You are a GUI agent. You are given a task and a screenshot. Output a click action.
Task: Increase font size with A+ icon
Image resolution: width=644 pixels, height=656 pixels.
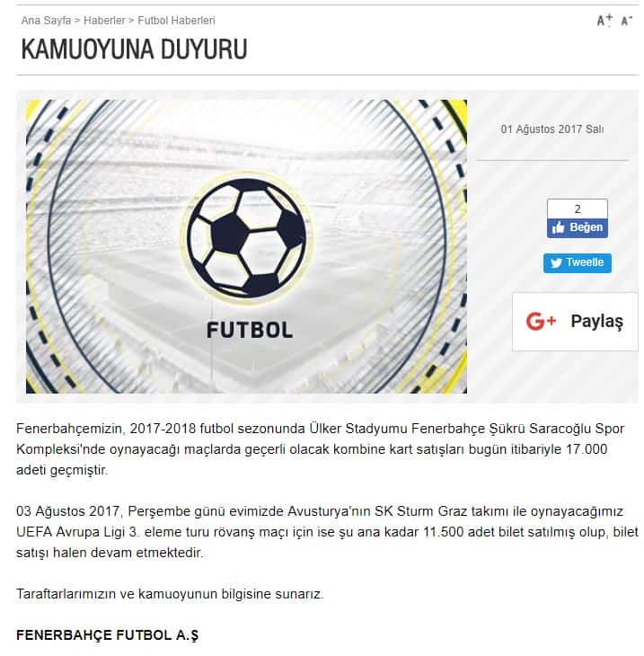(x=604, y=20)
